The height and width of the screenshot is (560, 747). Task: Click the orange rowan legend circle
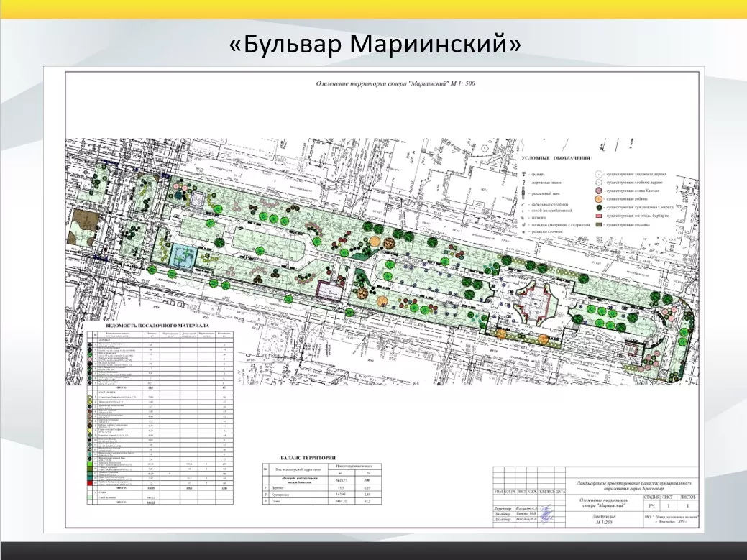(x=597, y=199)
